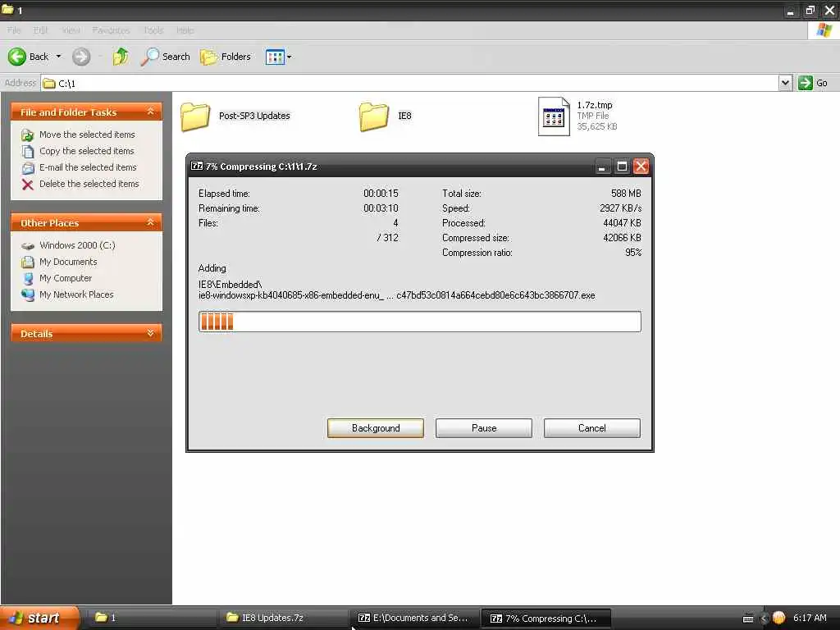The width and height of the screenshot is (840, 630).
Task: Open the Search pane
Action: pos(165,57)
